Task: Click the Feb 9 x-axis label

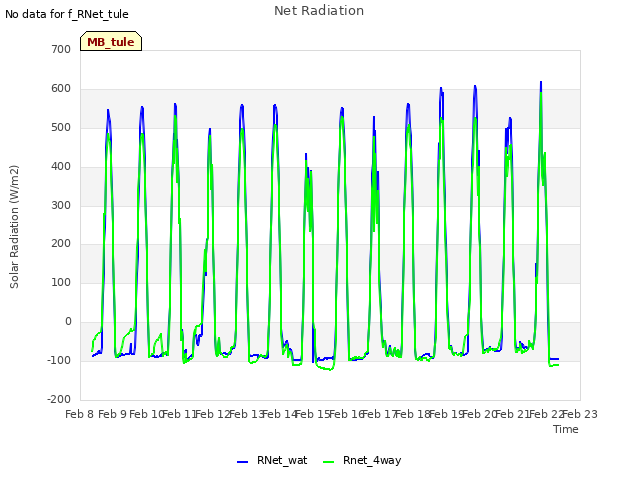Action: click(113, 414)
